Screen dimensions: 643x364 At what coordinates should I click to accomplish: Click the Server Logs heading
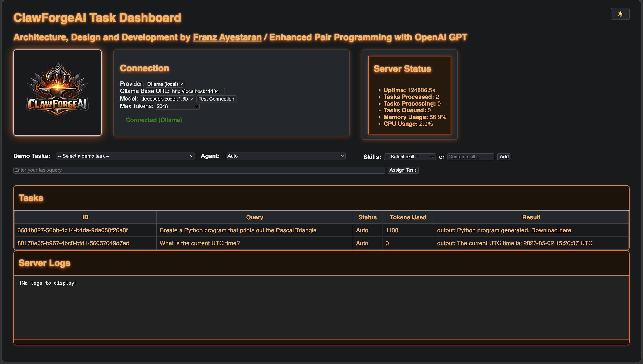pos(45,263)
